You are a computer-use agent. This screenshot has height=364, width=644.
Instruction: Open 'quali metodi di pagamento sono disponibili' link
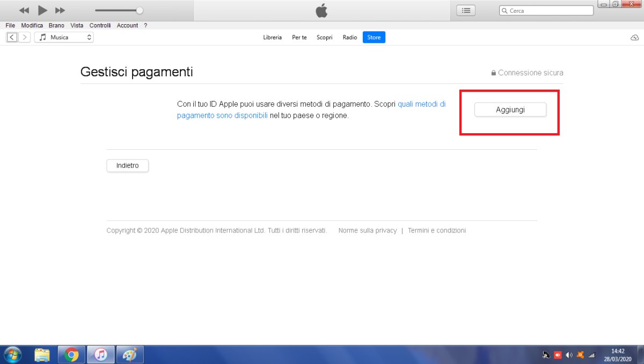(311, 110)
